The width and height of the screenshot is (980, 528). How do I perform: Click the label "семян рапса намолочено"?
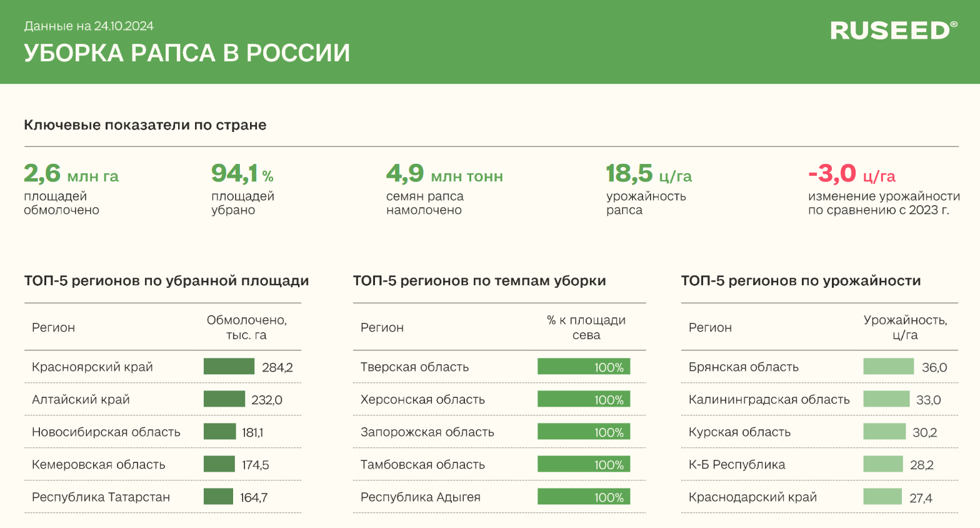click(425, 203)
